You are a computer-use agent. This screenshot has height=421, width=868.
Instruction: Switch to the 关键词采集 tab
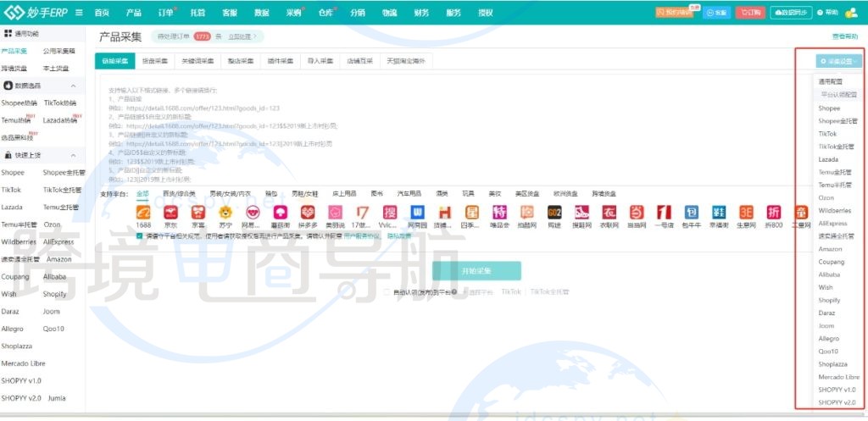pyautogui.click(x=198, y=61)
